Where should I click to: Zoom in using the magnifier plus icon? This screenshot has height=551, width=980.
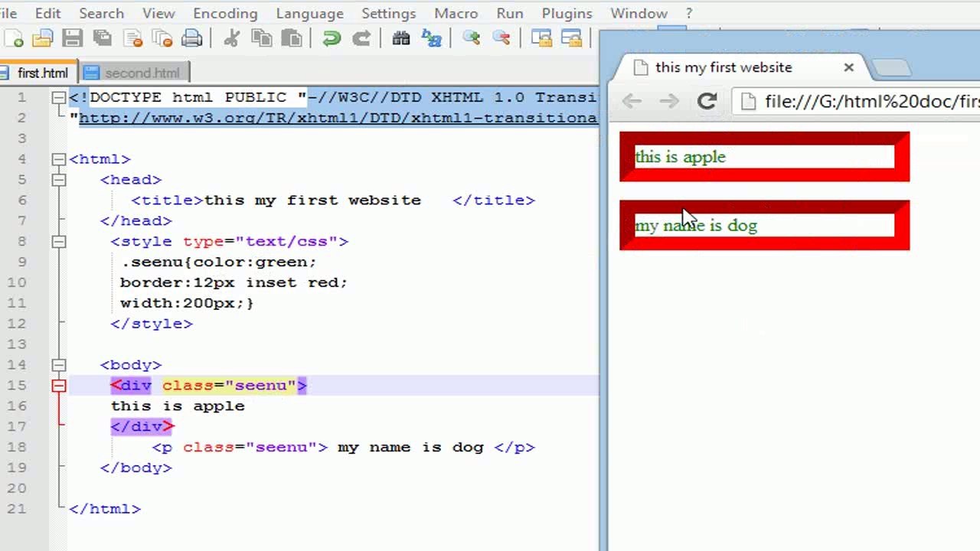471,38
